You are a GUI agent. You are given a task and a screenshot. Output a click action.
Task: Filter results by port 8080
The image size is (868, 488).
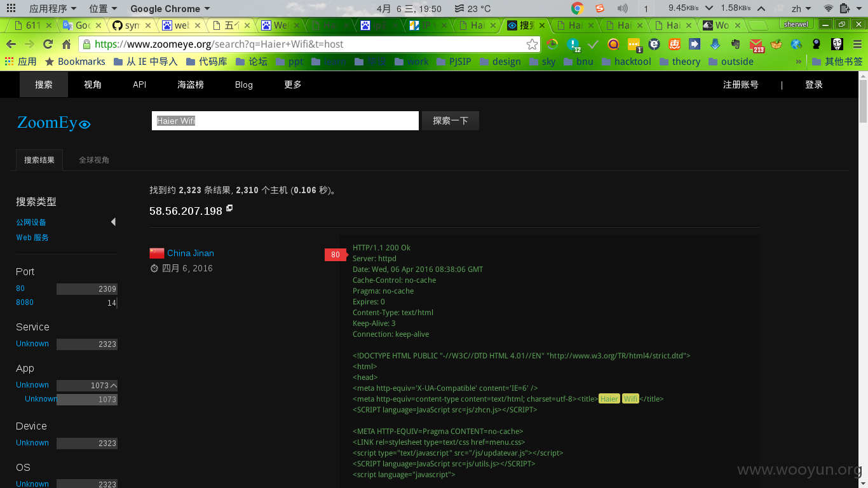click(25, 302)
